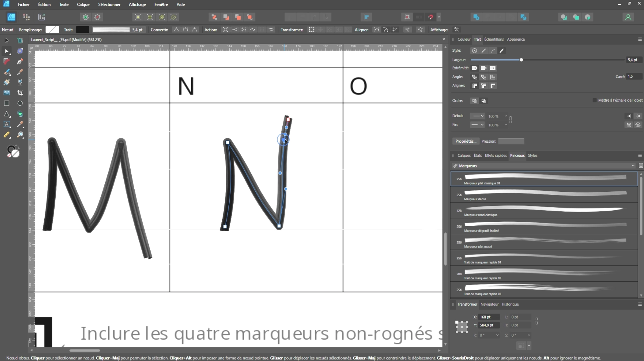Viewport: 644px width, 361px height.
Task: Open the Début arrowhead dropdown
Action: coord(478,116)
